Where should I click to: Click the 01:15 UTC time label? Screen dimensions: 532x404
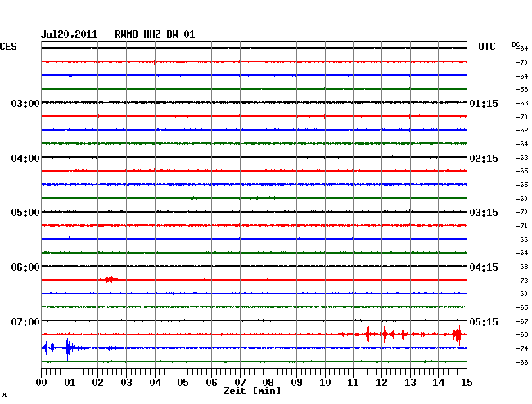(x=484, y=104)
